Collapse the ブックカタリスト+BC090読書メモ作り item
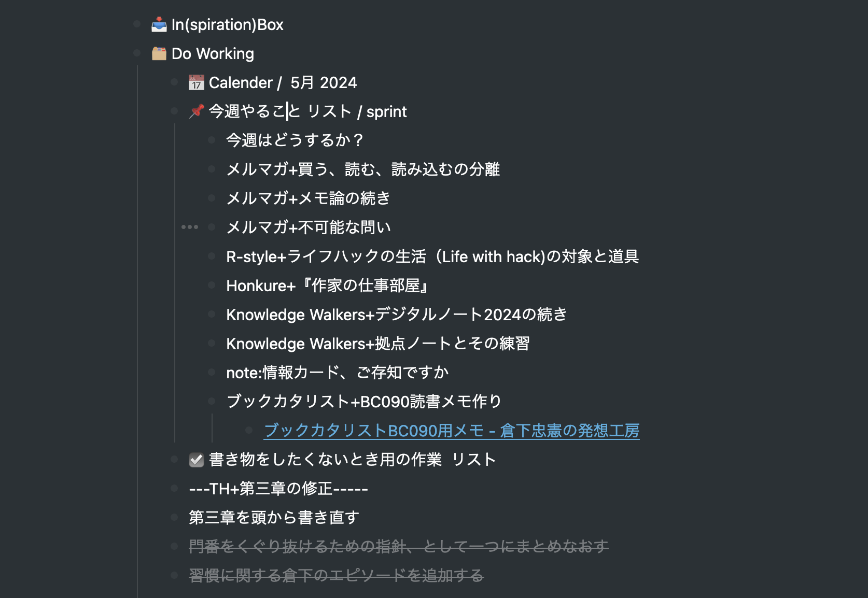868x598 pixels. pos(212,401)
